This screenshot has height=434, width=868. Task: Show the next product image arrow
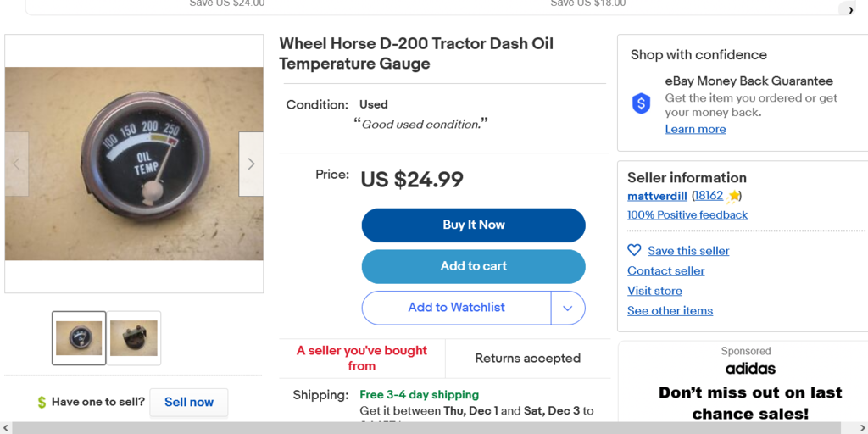tap(251, 164)
